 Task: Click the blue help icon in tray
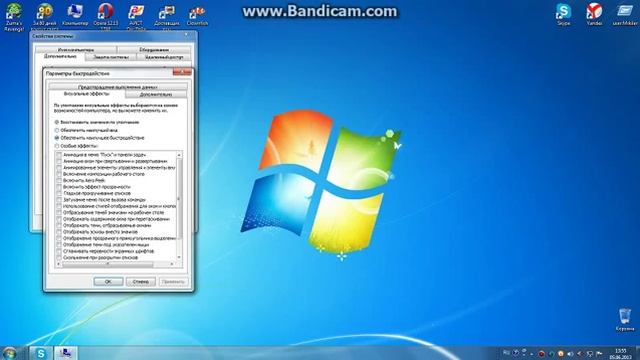[516, 353]
